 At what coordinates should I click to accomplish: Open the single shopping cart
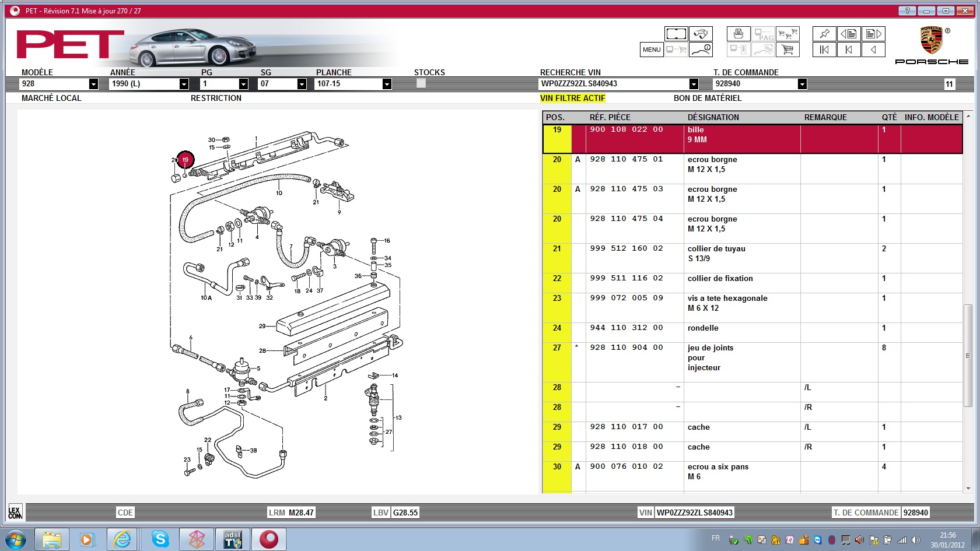(787, 50)
